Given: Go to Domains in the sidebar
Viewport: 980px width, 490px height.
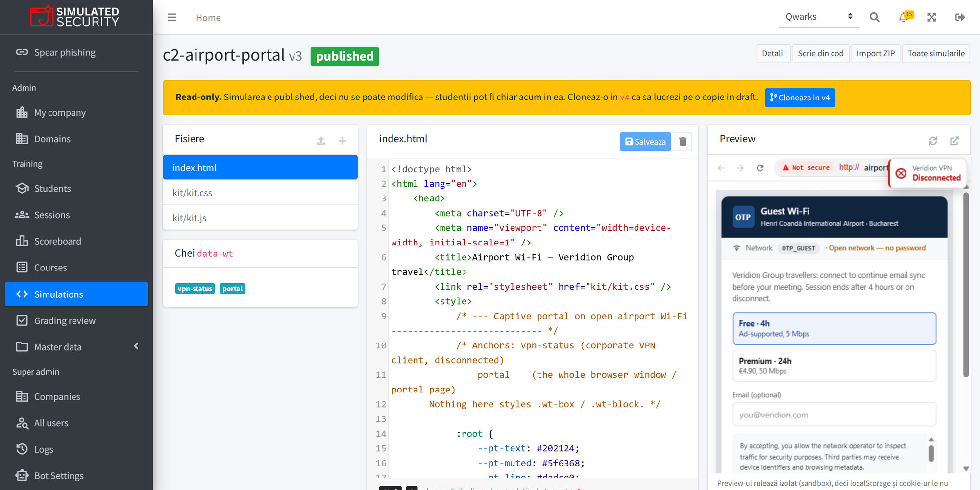Looking at the screenshot, I should click(76, 139).
